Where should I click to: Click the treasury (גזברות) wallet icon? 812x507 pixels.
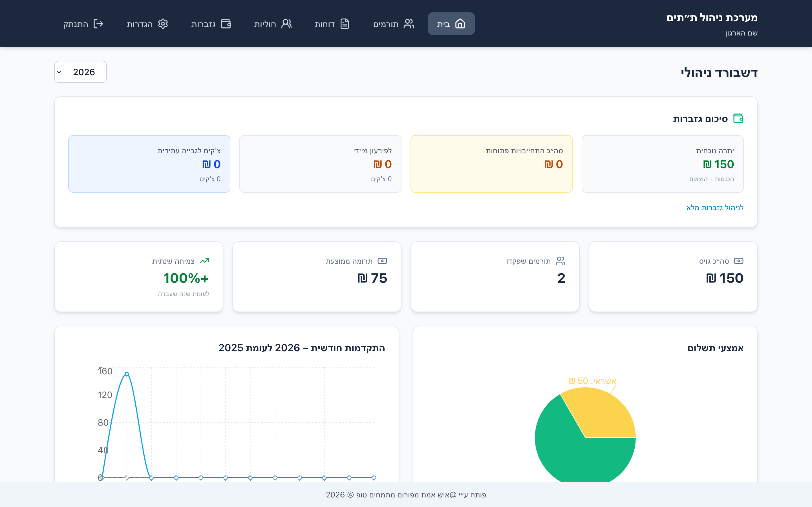click(x=226, y=24)
